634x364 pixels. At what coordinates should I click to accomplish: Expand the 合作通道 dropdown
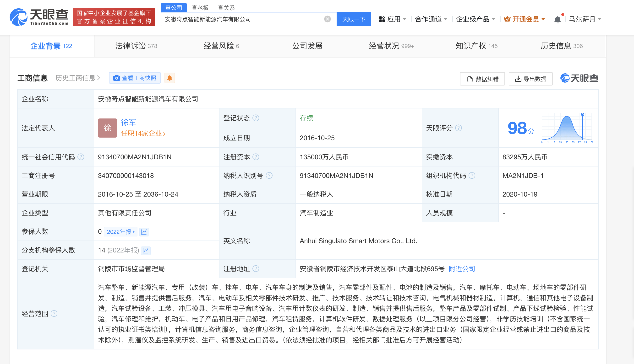[431, 19]
